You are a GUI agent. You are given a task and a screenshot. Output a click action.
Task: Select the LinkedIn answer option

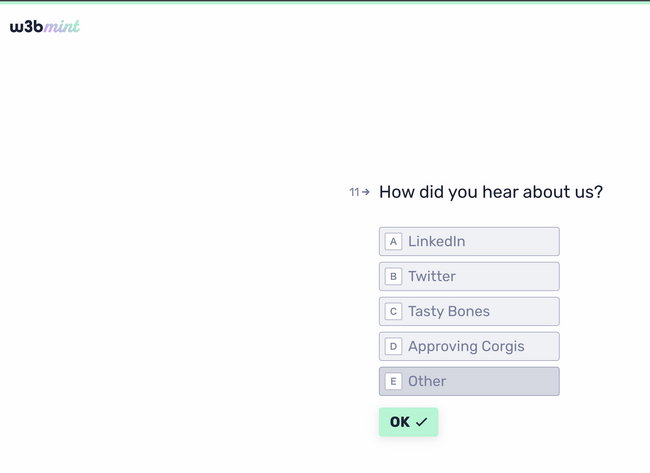tap(469, 241)
